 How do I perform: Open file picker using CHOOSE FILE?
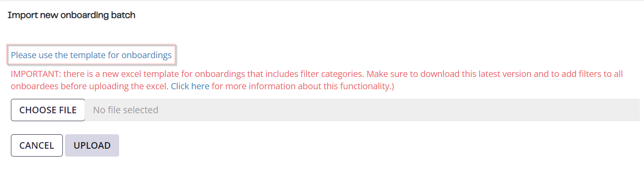coord(48,110)
